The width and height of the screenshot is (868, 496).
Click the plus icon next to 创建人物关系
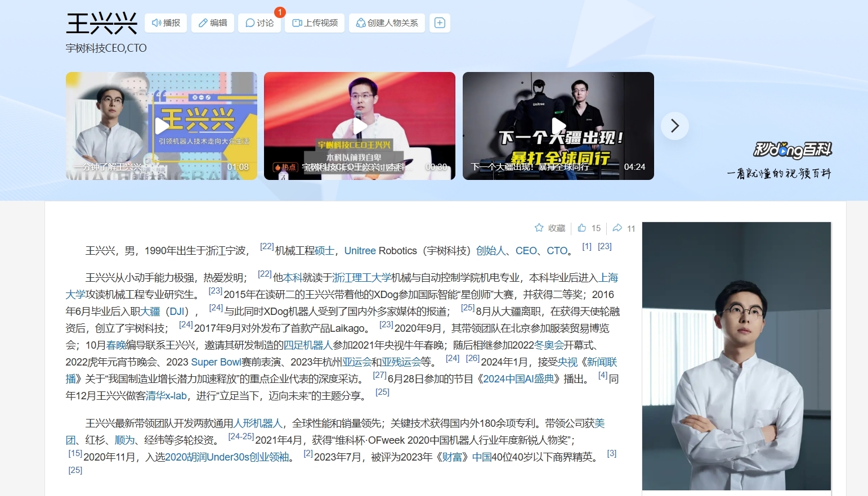pyautogui.click(x=440, y=23)
